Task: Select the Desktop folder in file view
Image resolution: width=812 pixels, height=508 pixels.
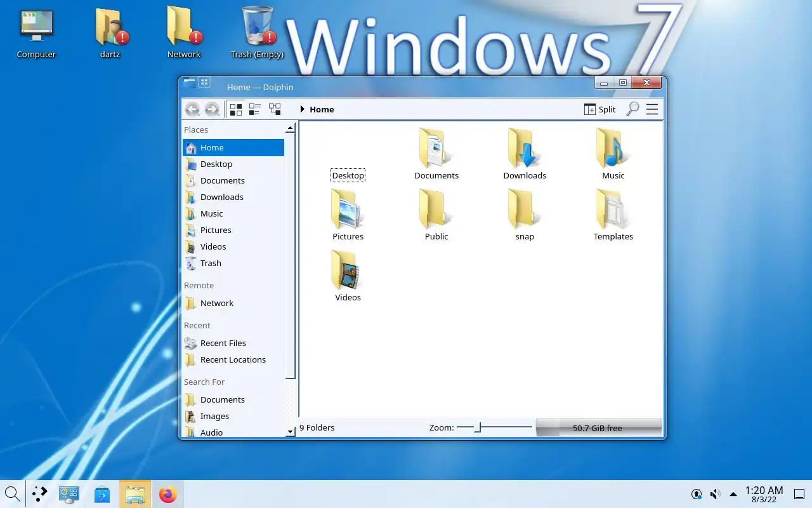Action: pyautogui.click(x=348, y=175)
